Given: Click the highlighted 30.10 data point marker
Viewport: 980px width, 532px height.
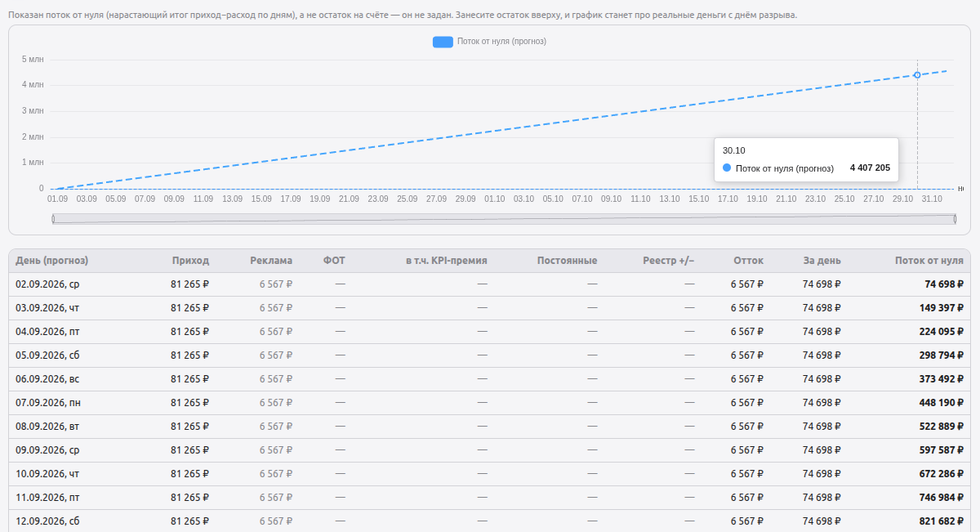Looking at the screenshot, I should click(917, 75).
